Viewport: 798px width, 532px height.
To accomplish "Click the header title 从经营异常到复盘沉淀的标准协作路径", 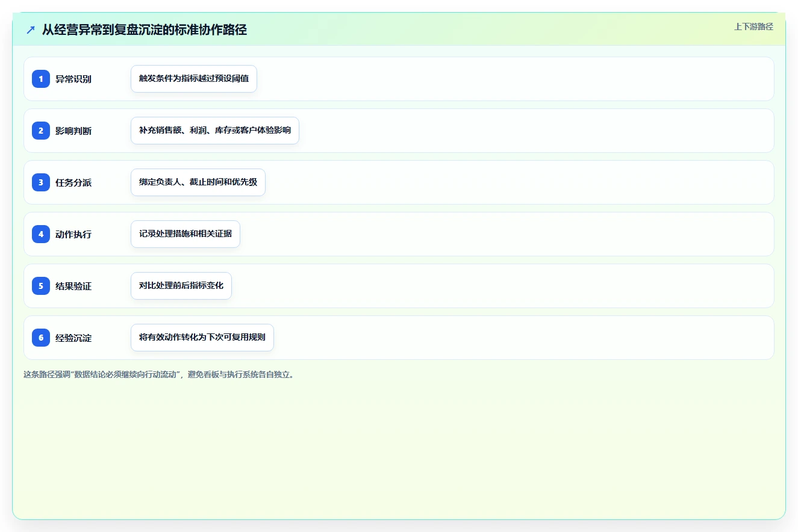I will [x=145, y=29].
